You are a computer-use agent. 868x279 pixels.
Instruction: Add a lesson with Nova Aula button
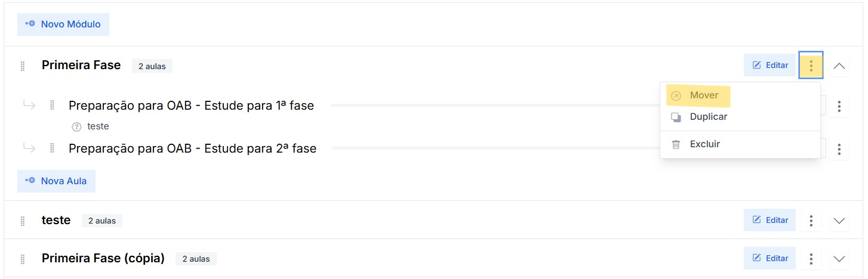click(57, 181)
